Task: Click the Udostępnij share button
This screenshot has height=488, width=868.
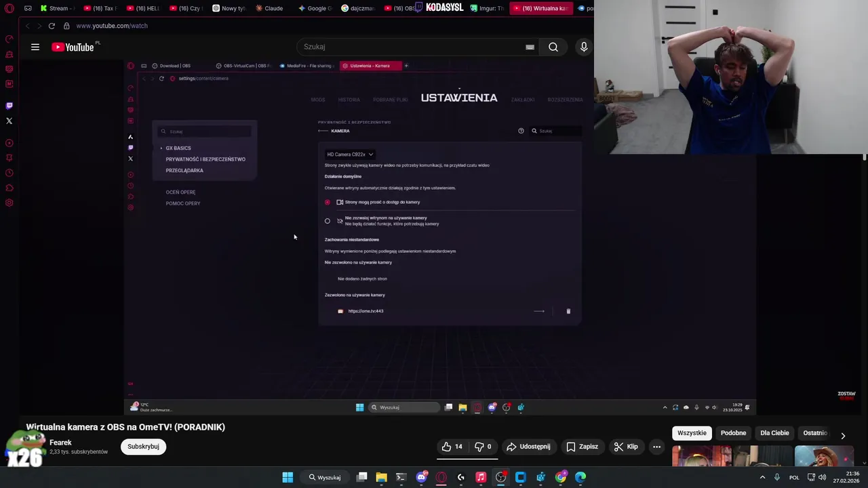Action: click(528, 447)
